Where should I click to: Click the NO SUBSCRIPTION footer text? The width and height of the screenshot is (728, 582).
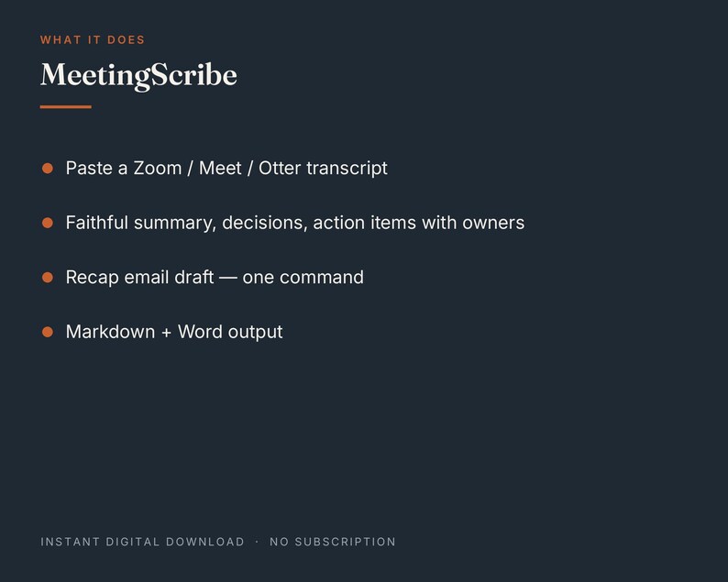[333, 542]
